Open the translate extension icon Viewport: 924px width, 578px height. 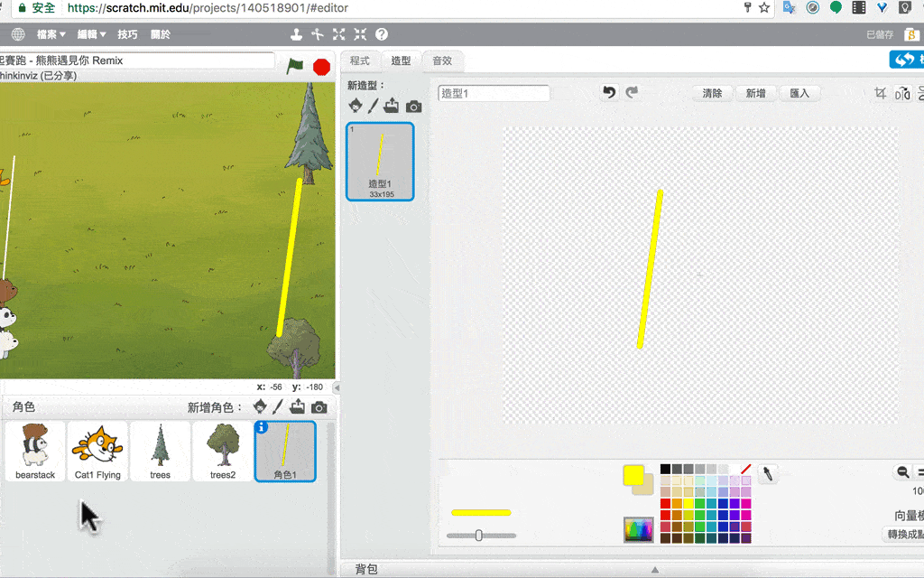coord(789,7)
